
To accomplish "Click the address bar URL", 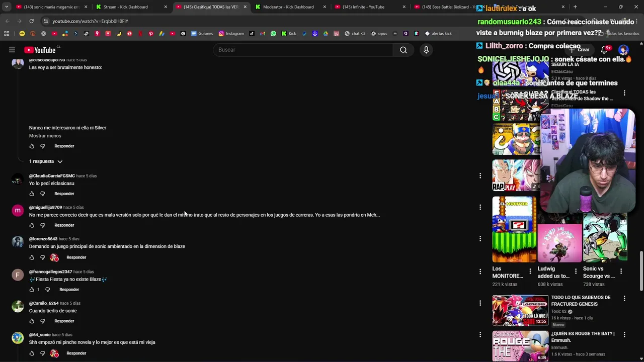I will tap(91, 21).
